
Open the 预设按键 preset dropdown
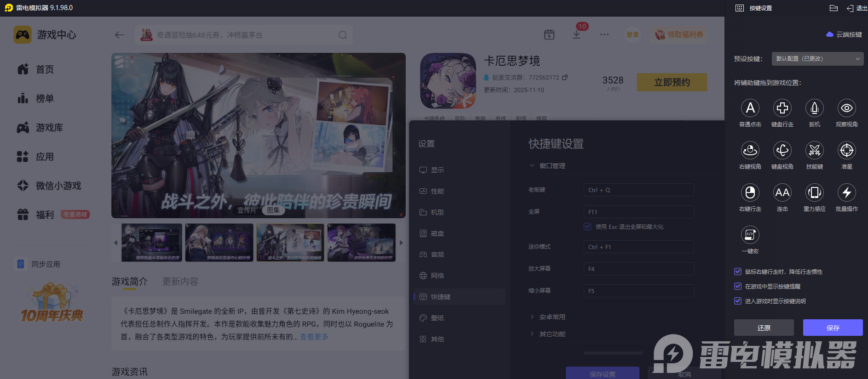tap(817, 59)
